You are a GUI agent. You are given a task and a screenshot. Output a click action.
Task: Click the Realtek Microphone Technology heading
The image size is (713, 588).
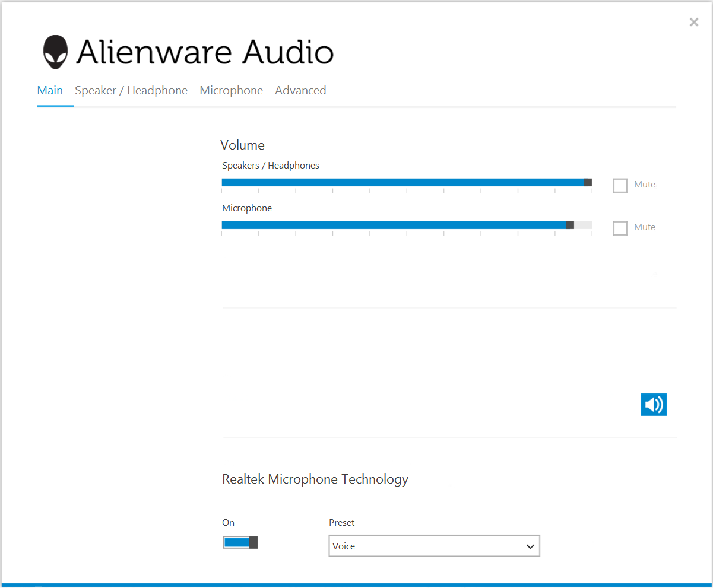point(315,479)
